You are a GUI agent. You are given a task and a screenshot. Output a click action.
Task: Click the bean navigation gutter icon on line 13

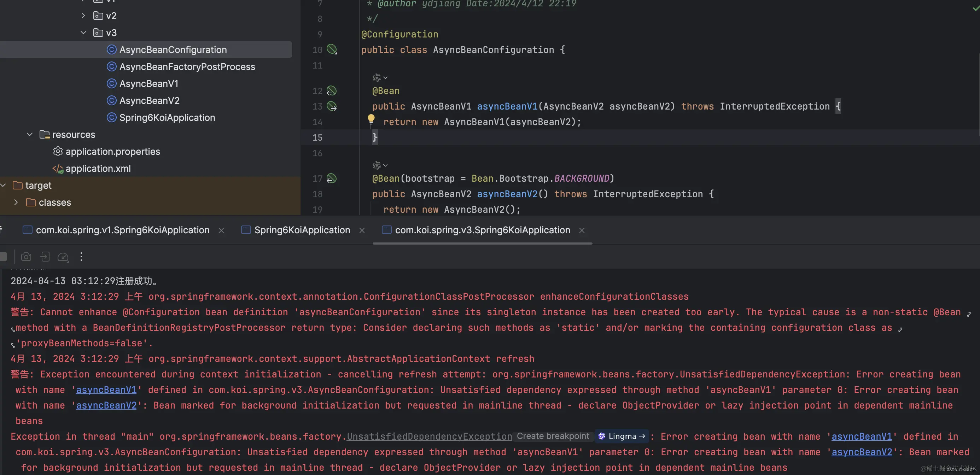pyautogui.click(x=332, y=106)
